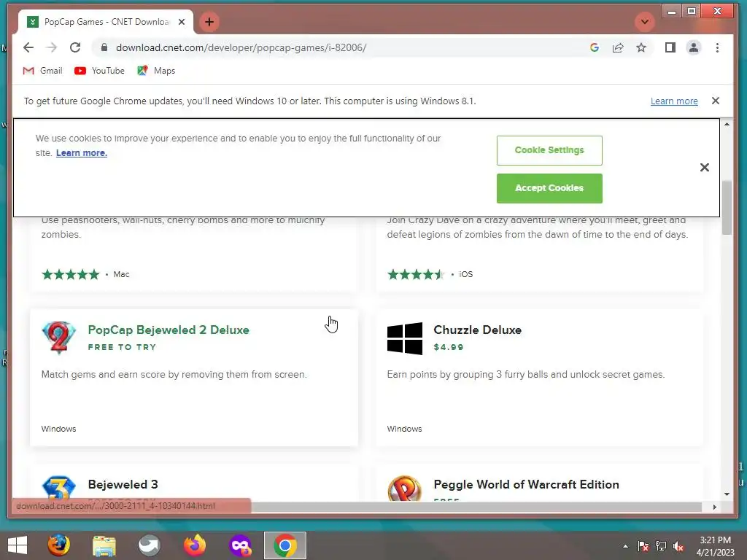Screen dimensions: 747x560
Task: Switch to Chrome on the taskbar
Action: 285,545
